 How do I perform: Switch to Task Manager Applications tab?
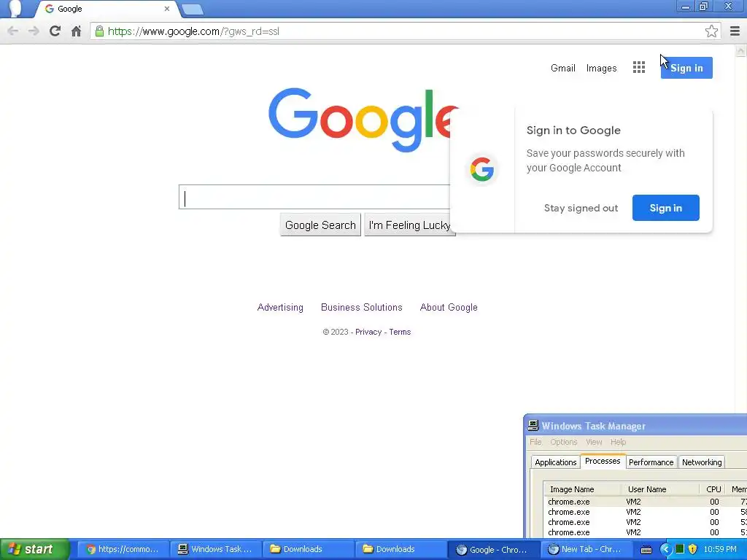555,462
